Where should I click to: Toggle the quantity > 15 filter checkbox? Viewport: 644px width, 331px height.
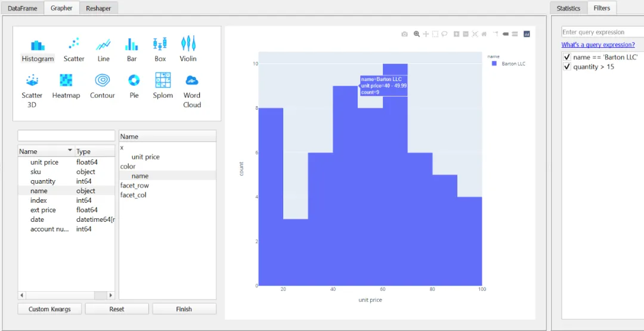click(567, 67)
